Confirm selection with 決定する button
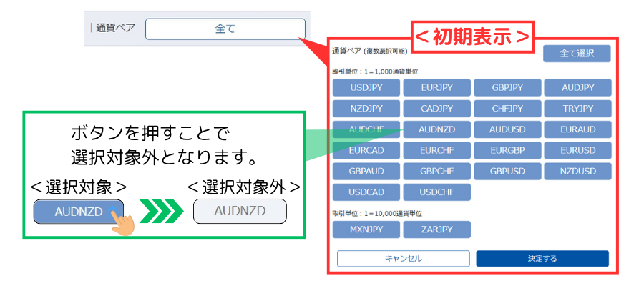This screenshot has width=644, height=286. pyautogui.click(x=542, y=259)
